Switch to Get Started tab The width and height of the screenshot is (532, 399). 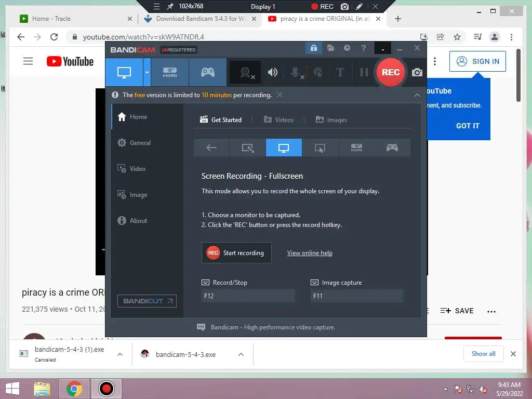221,120
